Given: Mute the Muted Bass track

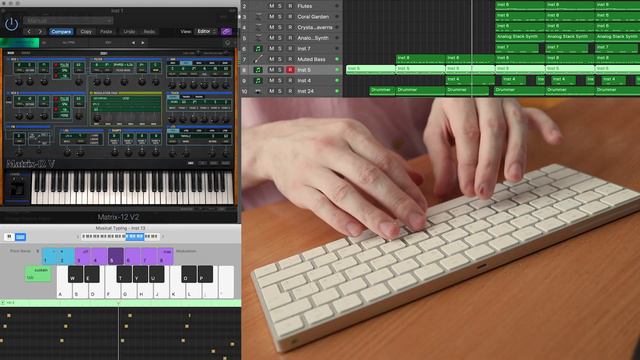Looking at the screenshot, I should pyautogui.click(x=271, y=59).
